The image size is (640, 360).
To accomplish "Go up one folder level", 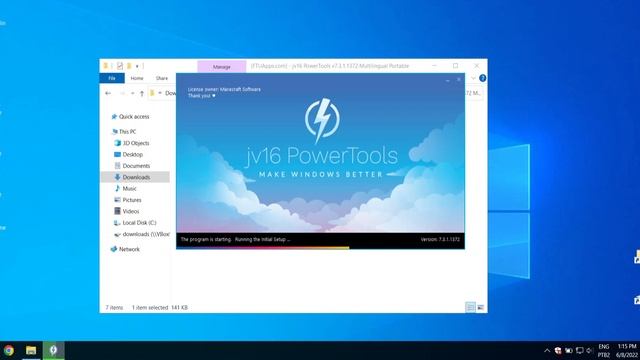I will click(x=142, y=93).
